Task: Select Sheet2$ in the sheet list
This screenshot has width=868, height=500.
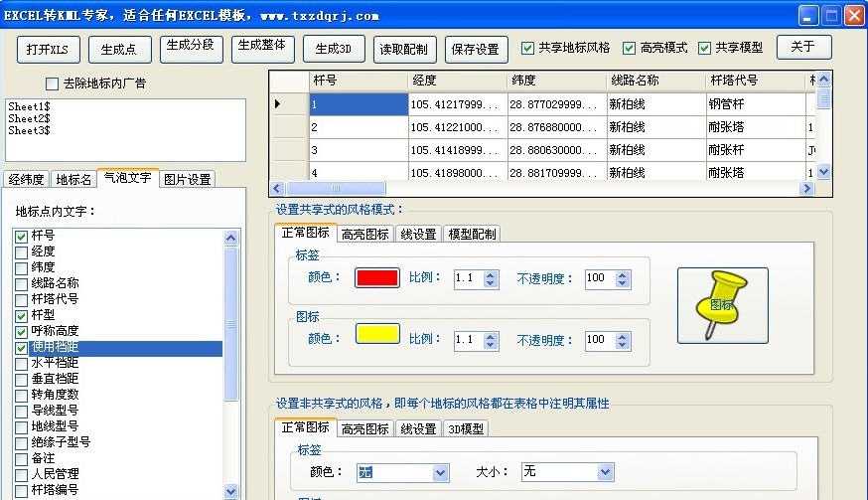Action: pyautogui.click(x=30, y=118)
